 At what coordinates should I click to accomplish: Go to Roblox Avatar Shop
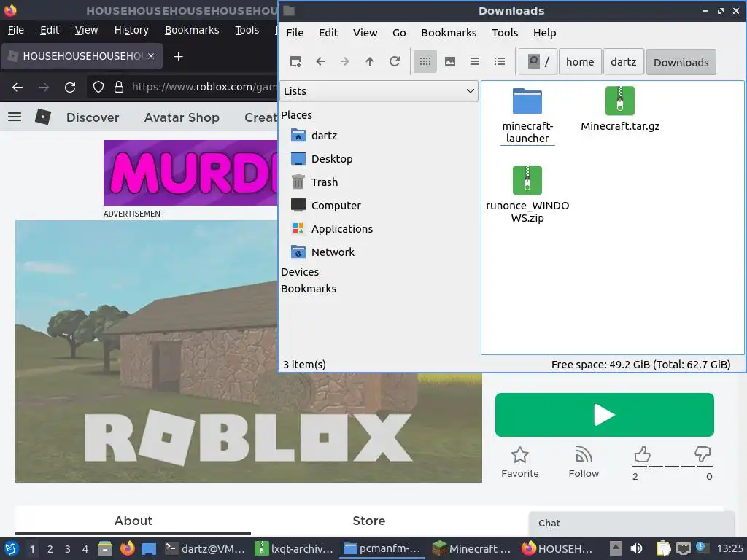182,117
